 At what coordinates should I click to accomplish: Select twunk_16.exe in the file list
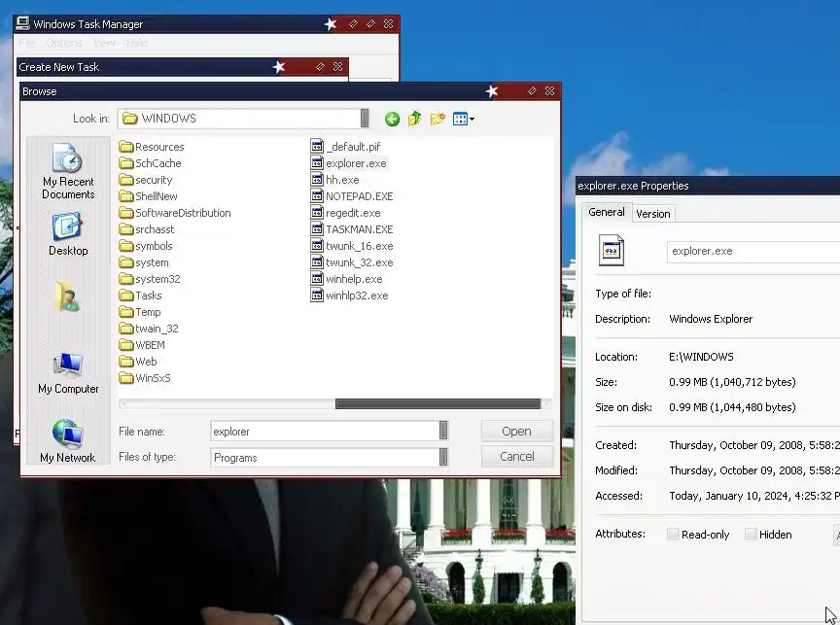352,246
